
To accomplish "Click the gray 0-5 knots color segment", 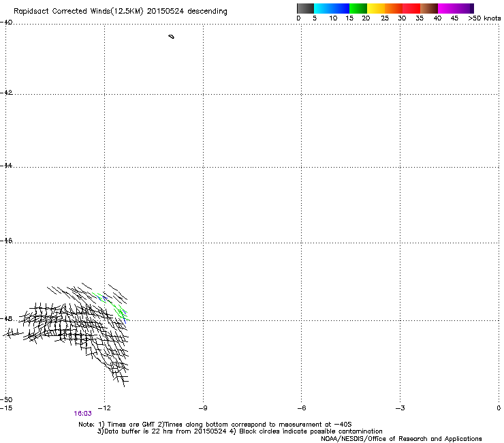I will [305, 8].
